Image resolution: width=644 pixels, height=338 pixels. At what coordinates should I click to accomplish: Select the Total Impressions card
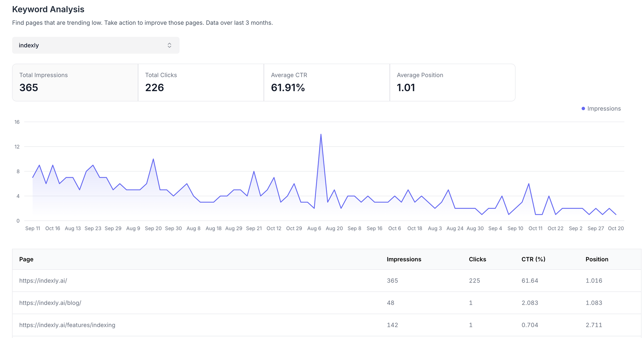pos(75,82)
